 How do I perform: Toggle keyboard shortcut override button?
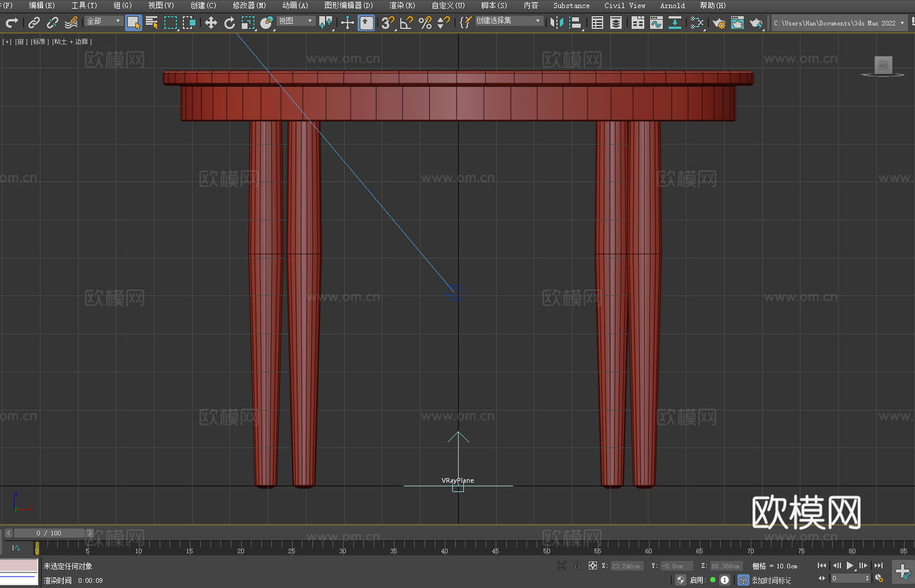click(x=366, y=23)
